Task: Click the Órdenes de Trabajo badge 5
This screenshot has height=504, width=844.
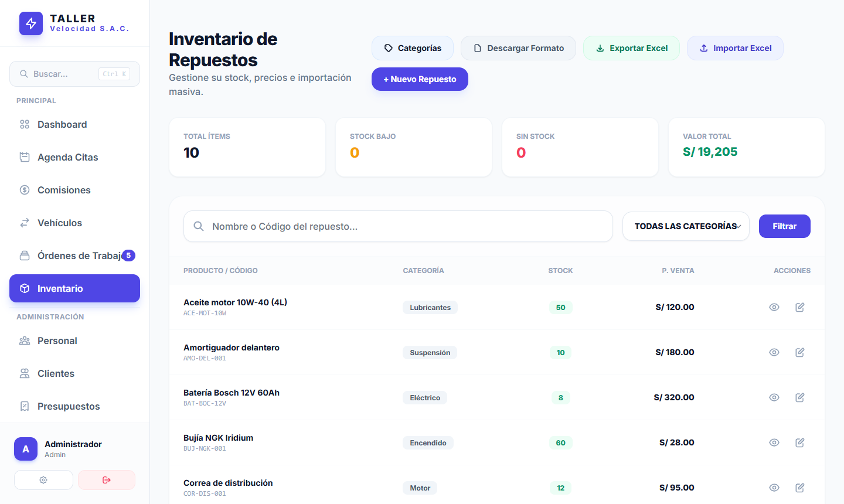Action: click(x=128, y=256)
